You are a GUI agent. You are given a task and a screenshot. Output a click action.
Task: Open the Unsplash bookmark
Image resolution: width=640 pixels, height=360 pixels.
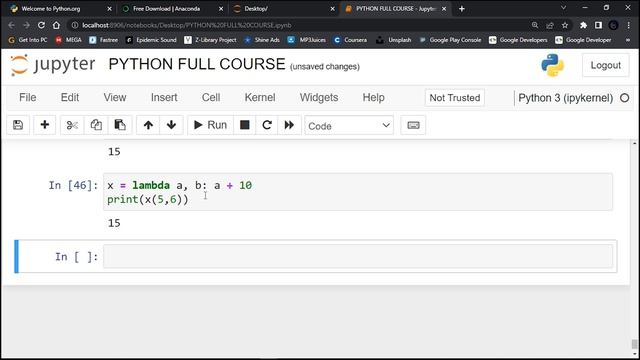click(x=394, y=40)
